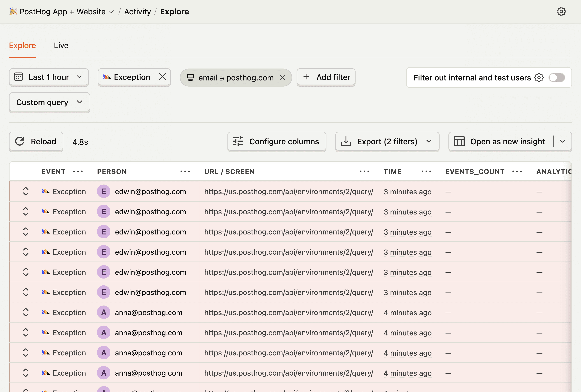Expand the first anna@posthog.com Exception row
Image resolution: width=581 pixels, height=392 pixels.
(x=26, y=312)
